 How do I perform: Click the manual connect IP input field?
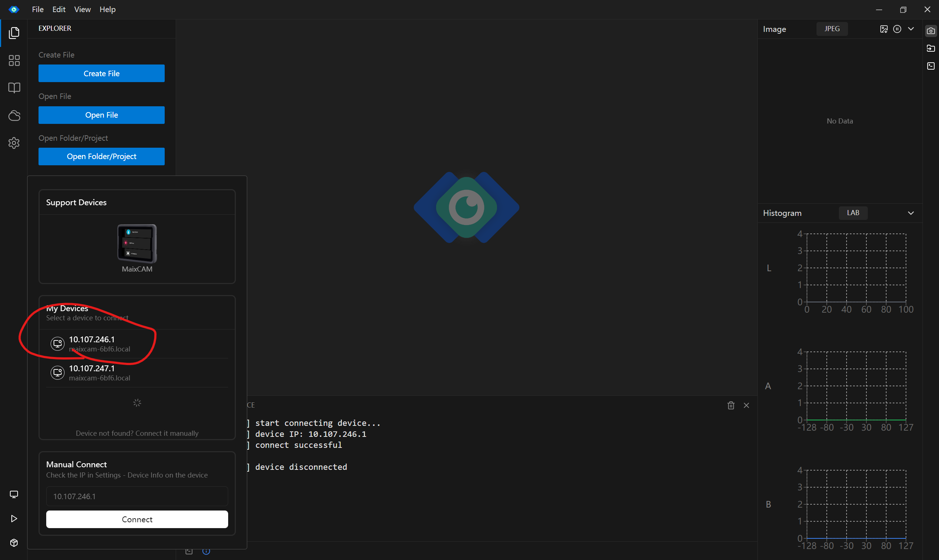point(137,496)
